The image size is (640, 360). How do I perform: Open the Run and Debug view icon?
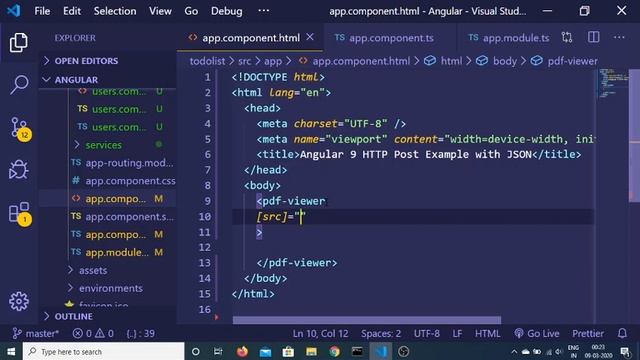point(18,169)
